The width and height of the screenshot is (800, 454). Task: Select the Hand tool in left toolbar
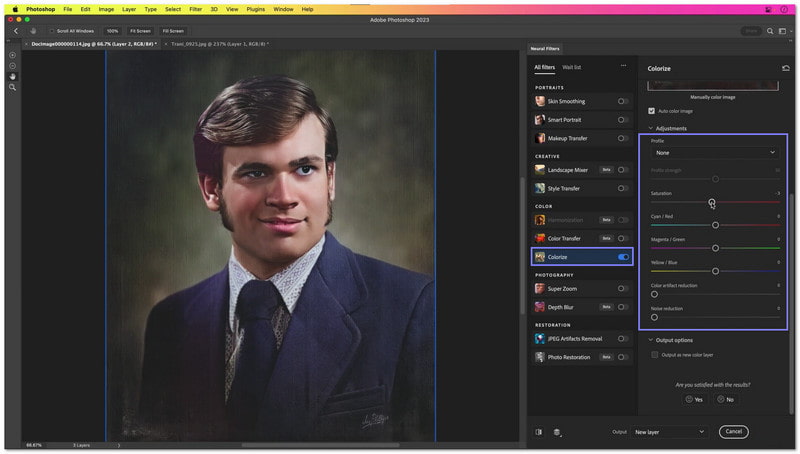point(13,76)
